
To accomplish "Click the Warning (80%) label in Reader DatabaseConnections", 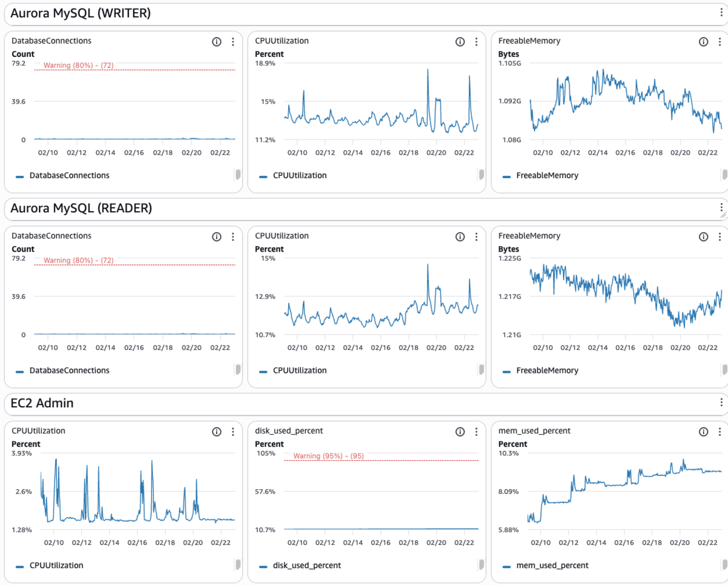I will [78, 261].
